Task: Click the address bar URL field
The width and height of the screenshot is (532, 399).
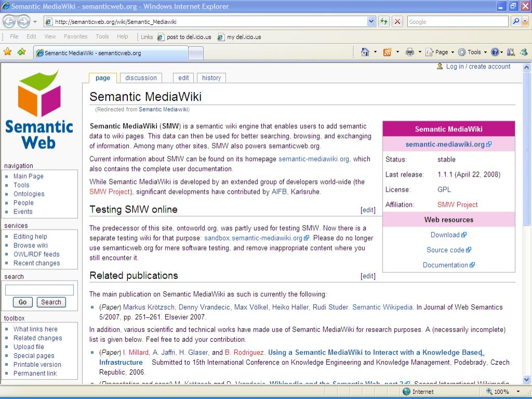Action: (206, 22)
